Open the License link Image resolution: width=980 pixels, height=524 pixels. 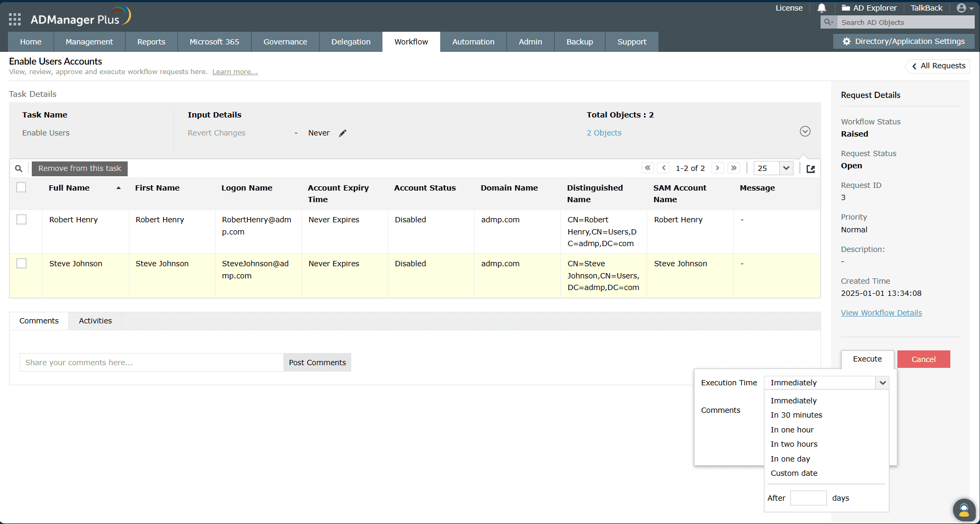point(789,8)
